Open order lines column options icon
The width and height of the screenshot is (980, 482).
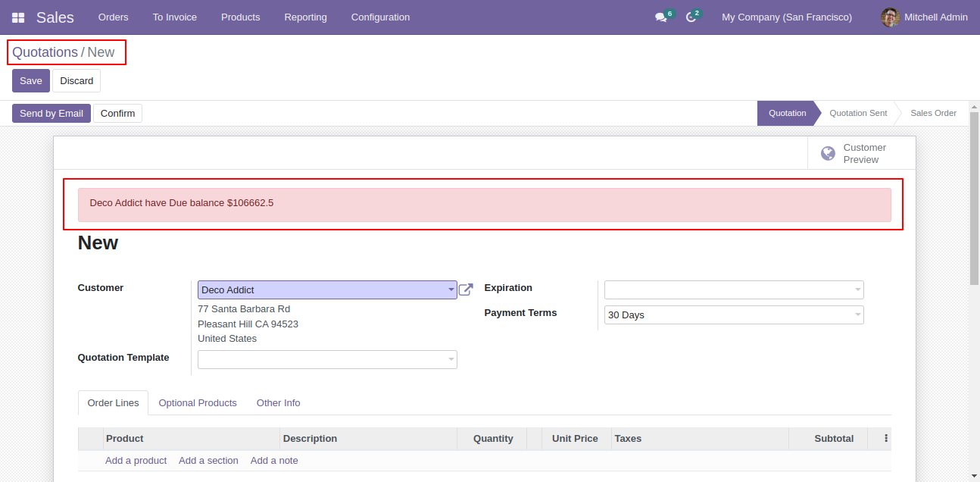pyautogui.click(x=886, y=439)
